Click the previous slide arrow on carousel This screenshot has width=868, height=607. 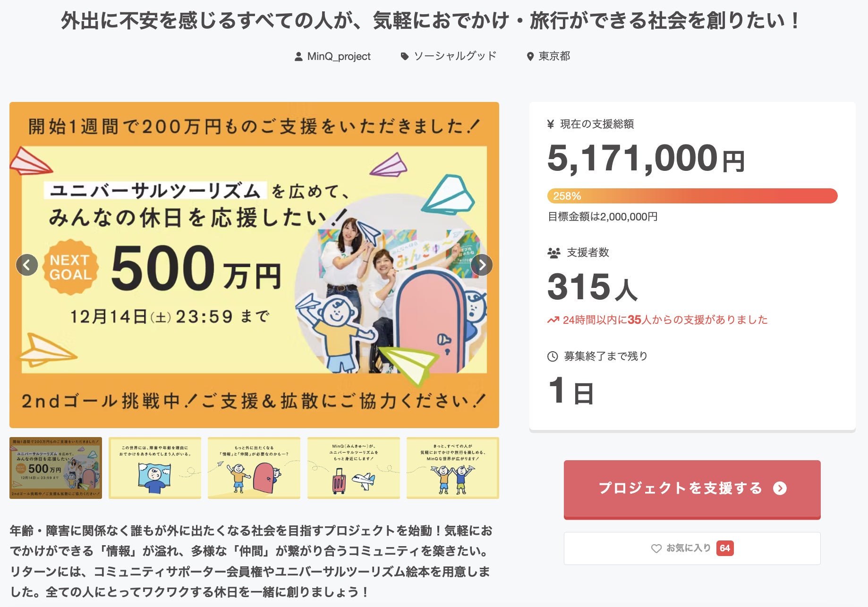[27, 265]
